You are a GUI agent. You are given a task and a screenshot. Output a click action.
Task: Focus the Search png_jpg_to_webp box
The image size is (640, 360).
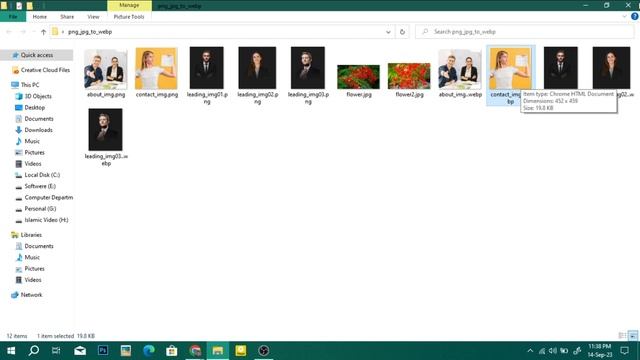click(524, 32)
